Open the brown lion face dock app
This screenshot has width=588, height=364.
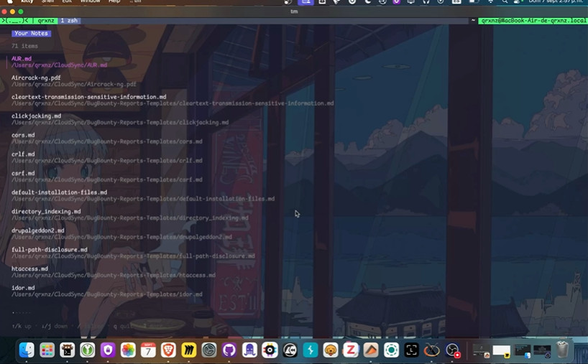(331, 350)
